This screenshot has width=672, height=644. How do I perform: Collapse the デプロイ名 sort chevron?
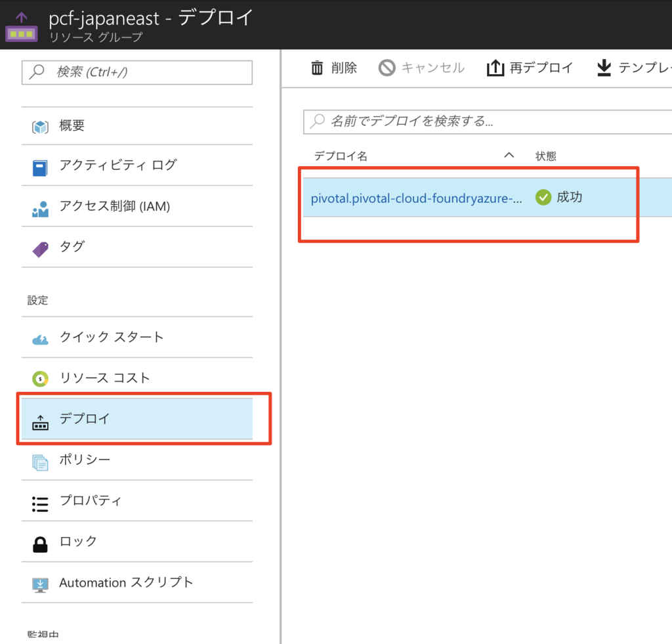[510, 155]
